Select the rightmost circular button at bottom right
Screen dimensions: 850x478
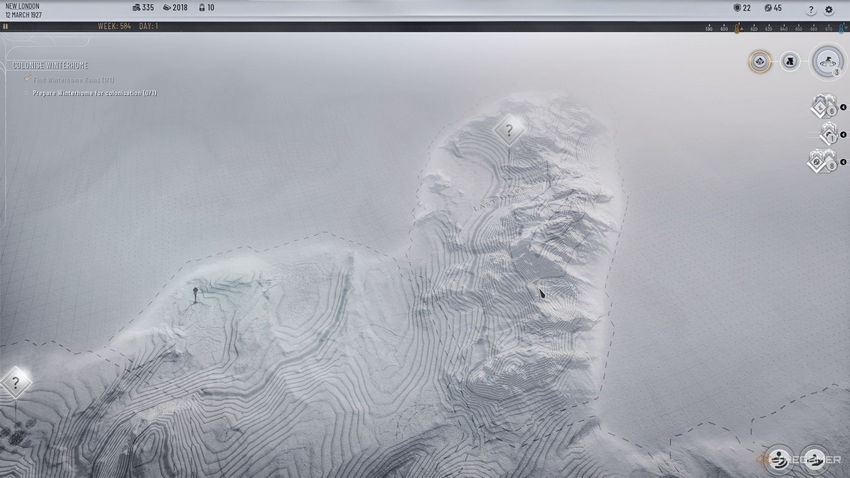[x=814, y=458]
